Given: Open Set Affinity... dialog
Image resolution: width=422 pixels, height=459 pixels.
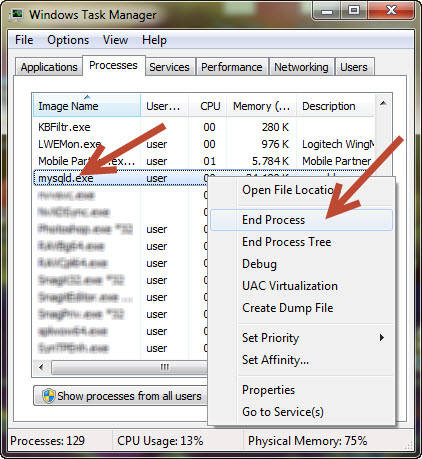Looking at the screenshot, I should pos(302,360).
